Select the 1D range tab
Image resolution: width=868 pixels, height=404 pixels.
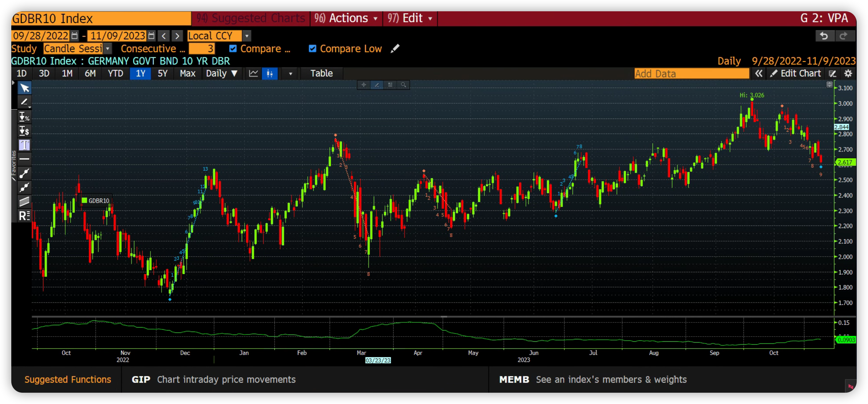coord(22,73)
